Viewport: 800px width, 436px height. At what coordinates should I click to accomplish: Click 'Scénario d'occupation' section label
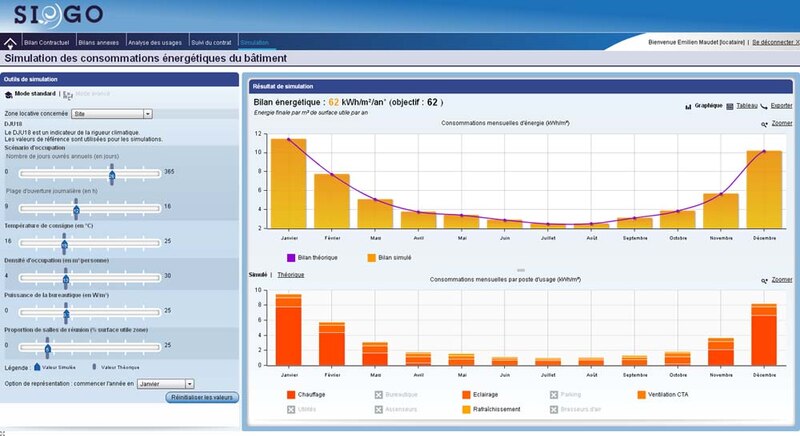[x=35, y=148]
